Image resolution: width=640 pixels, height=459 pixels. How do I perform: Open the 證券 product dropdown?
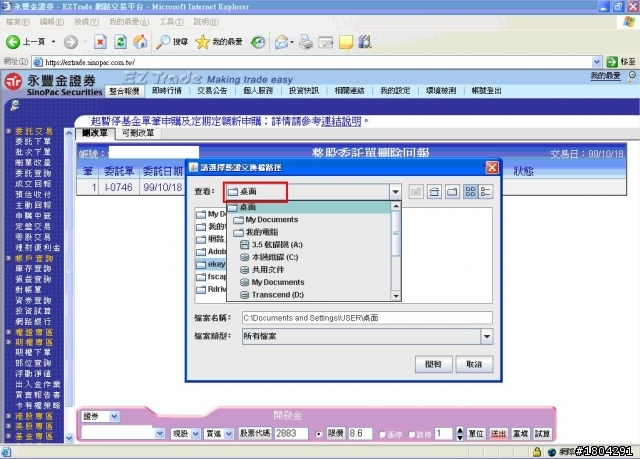click(114, 416)
